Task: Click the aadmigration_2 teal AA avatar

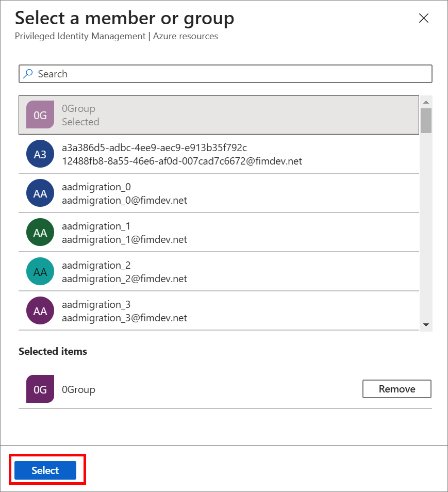Action: tap(40, 271)
